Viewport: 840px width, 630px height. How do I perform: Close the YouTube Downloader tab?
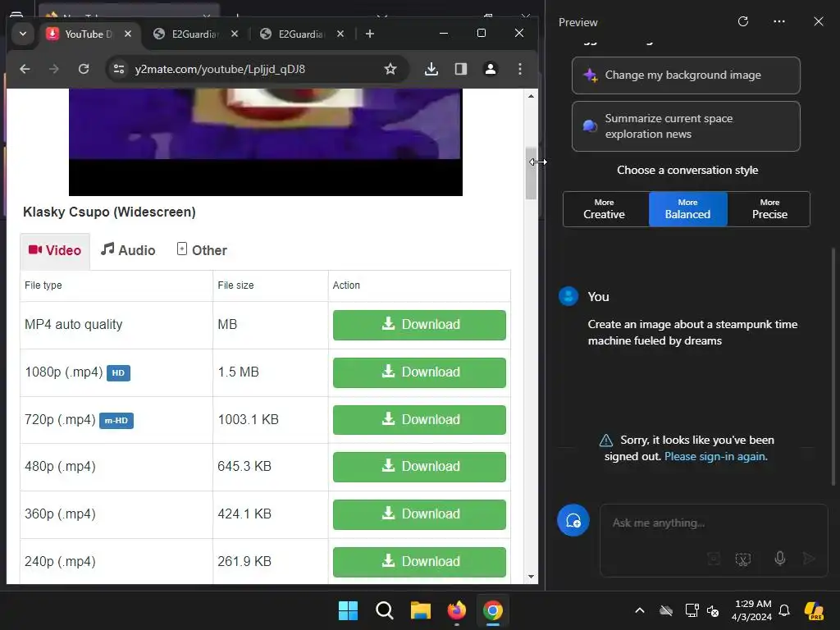click(x=127, y=34)
